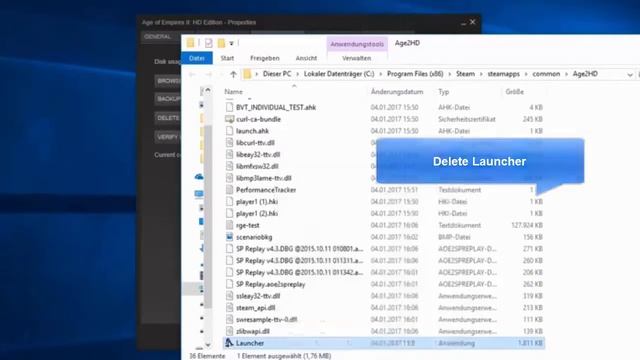
Task: Open the Ansicht ribbon tab
Action: [306, 58]
